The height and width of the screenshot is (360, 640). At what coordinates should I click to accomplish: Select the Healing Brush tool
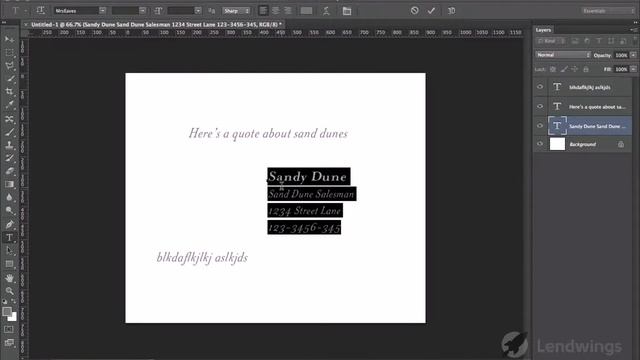click(9, 119)
